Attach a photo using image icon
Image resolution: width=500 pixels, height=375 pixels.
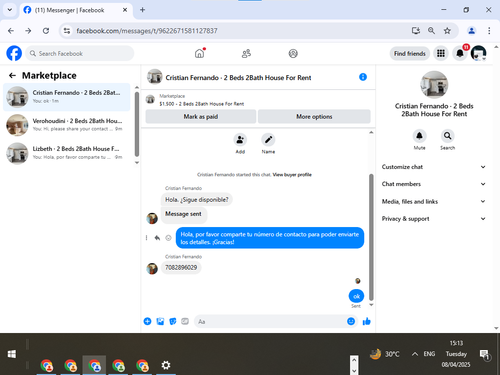(x=160, y=321)
